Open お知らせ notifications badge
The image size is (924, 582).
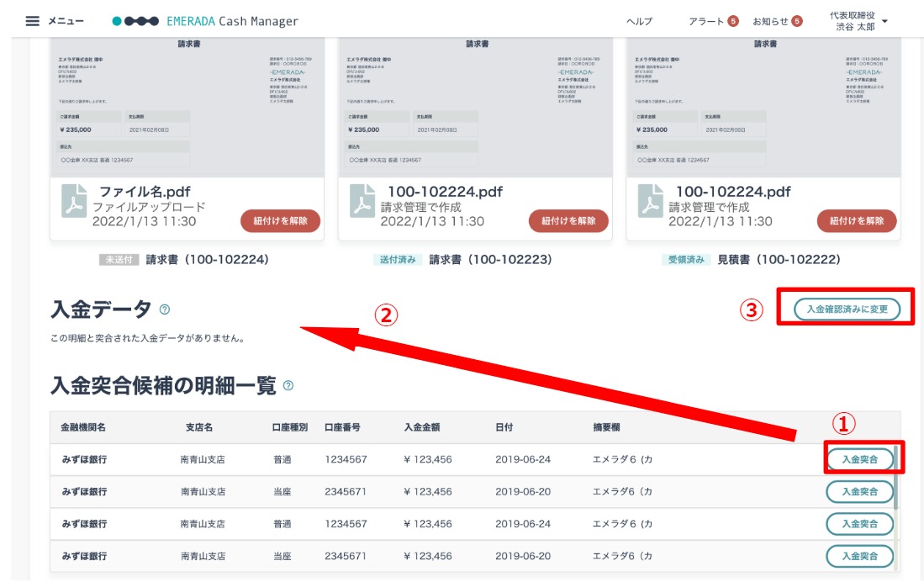click(797, 21)
